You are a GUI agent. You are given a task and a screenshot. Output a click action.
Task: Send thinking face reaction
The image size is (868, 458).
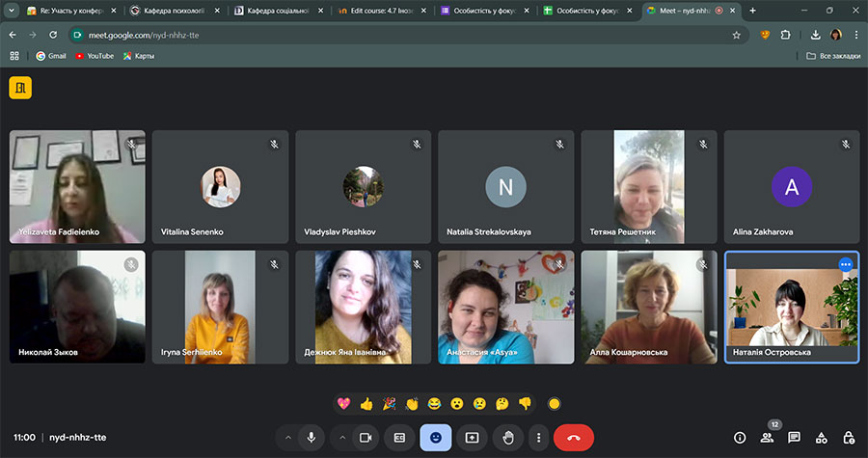[x=502, y=404]
